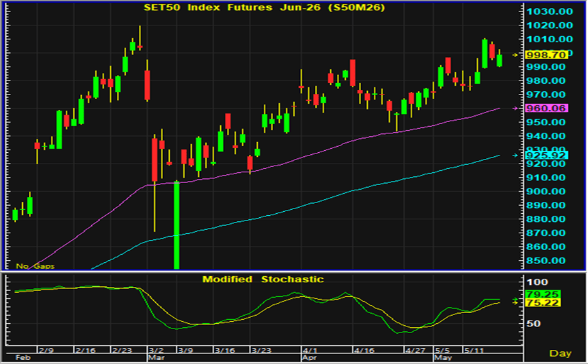Image resolution: width=588 pixels, height=364 pixels.
Task: Click the chart title SET50 Index Futures Jun-26
Action: click(x=264, y=7)
